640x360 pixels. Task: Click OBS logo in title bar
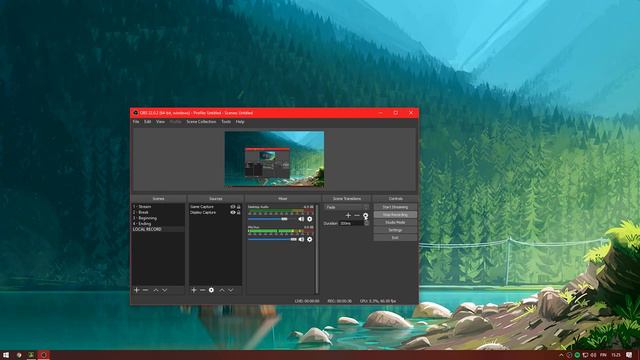[x=136, y=113]
